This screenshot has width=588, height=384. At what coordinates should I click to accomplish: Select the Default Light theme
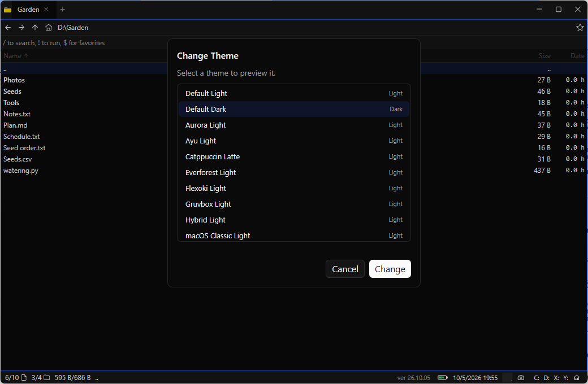[x=294, y=93]
